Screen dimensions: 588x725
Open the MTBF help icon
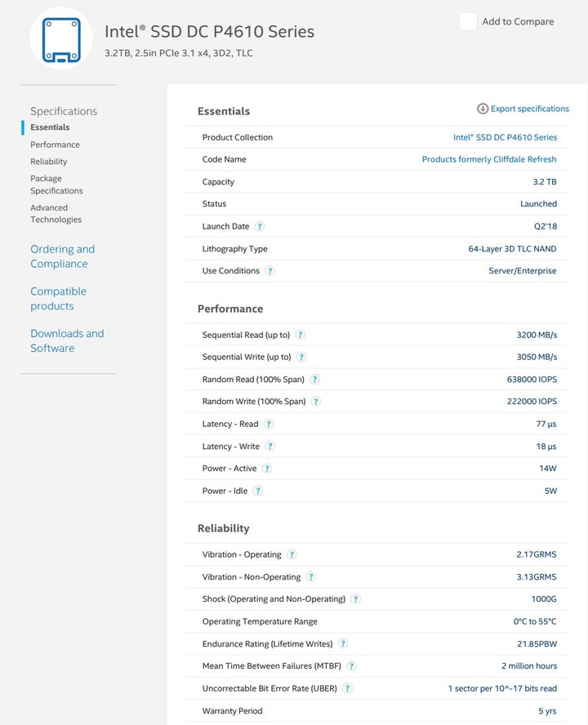(351, 666)
